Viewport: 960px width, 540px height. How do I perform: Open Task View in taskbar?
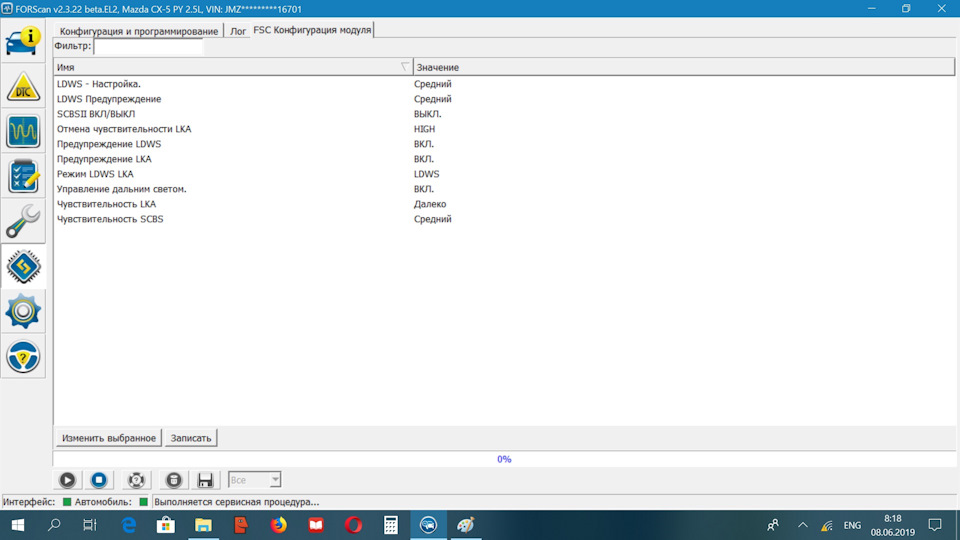point(90,525)
